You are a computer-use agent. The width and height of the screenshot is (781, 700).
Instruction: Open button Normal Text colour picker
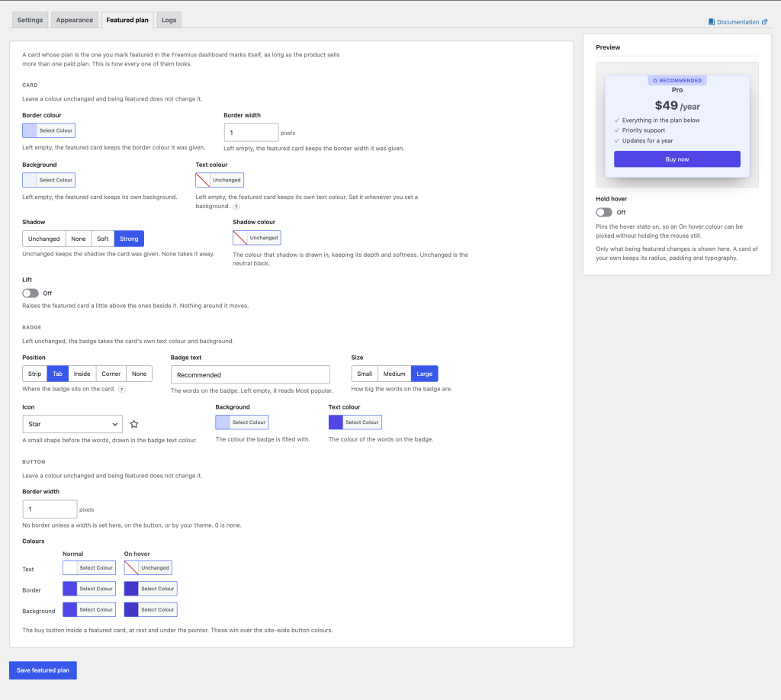click(89, 567)
